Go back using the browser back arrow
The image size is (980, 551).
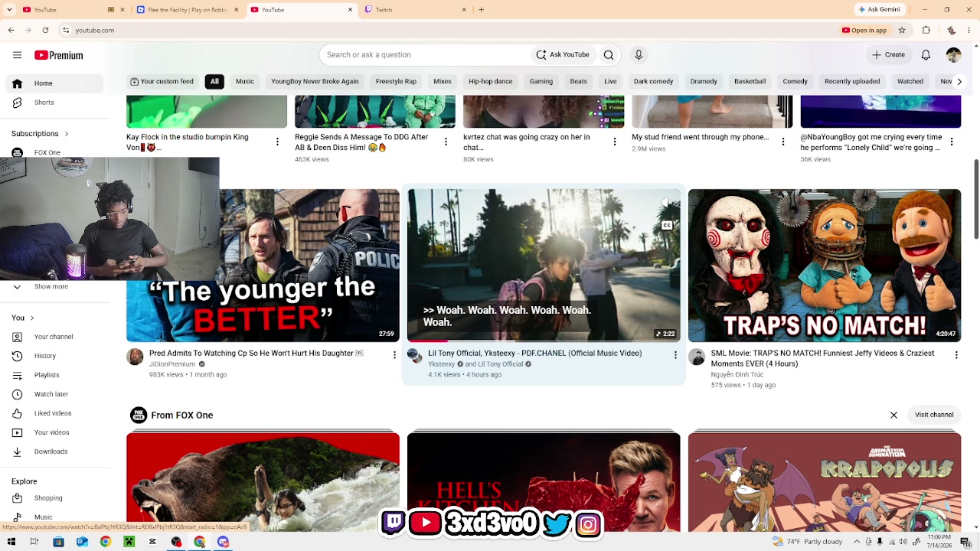11,30
